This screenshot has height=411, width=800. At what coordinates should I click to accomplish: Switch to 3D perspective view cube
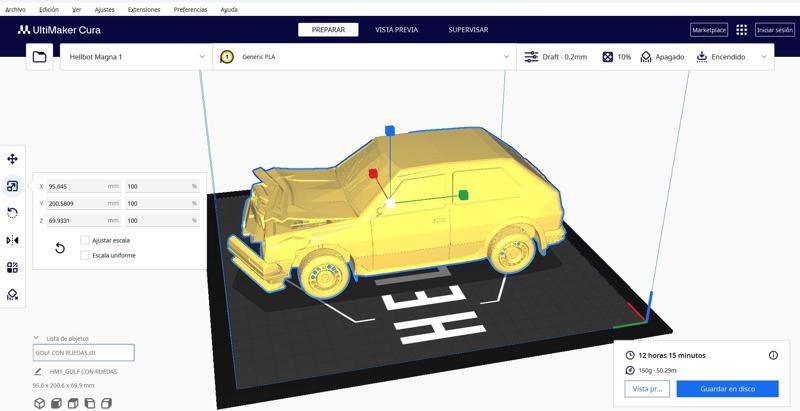tap(39, 403)
